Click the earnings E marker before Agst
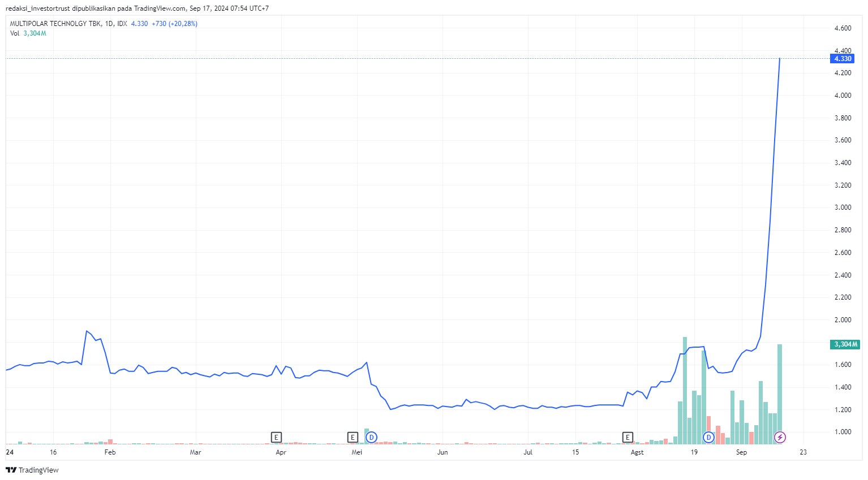 pos(628,437)
